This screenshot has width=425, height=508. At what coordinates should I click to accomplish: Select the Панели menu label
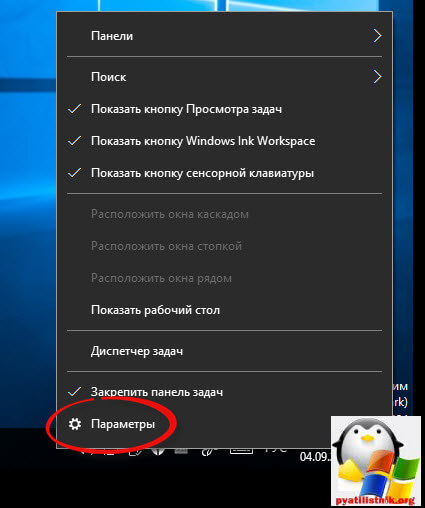(112, 36)
